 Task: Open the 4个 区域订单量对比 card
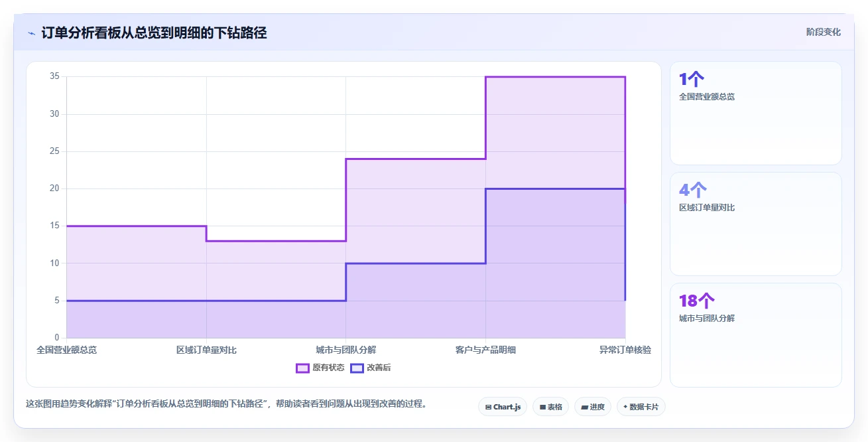(x=756, y=224)
